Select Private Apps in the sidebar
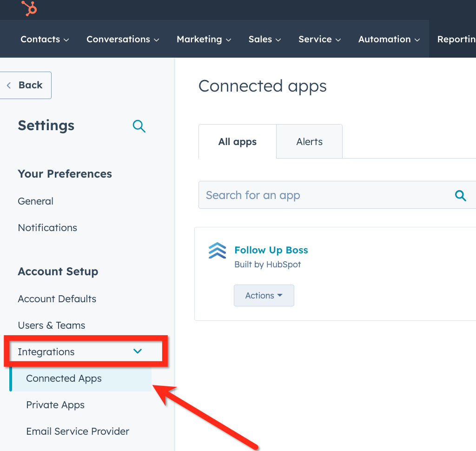 [x=55, y=405]
